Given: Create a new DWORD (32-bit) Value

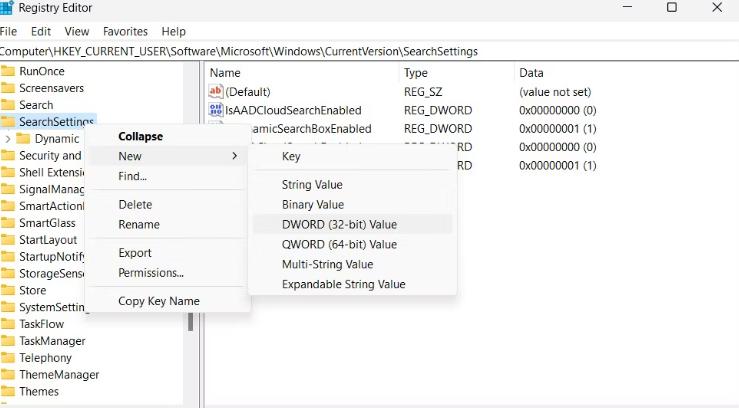Looking at the screenshot, I should [x=352, y=224].
